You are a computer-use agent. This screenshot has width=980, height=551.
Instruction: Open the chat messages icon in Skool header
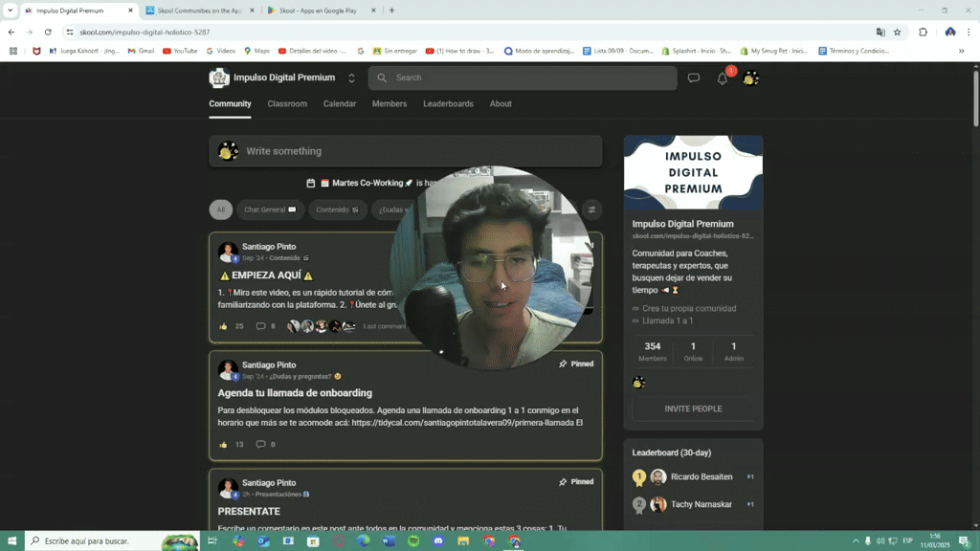[x=693, y=78]
